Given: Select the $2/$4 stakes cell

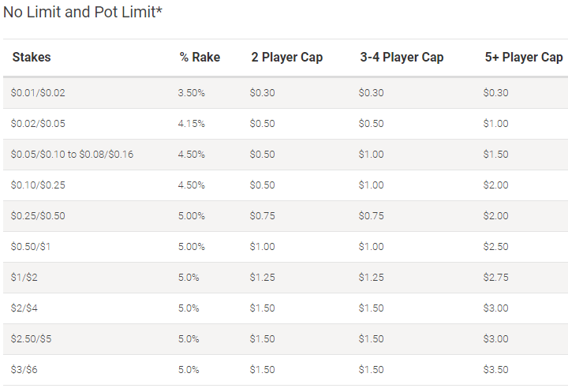Looking at the screenshot, I should click(24, 308).
